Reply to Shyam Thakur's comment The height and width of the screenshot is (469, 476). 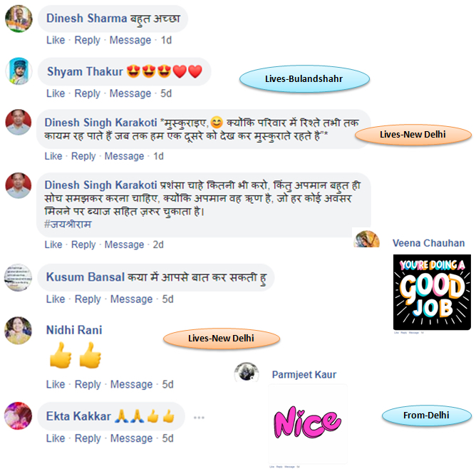(88, 93)
